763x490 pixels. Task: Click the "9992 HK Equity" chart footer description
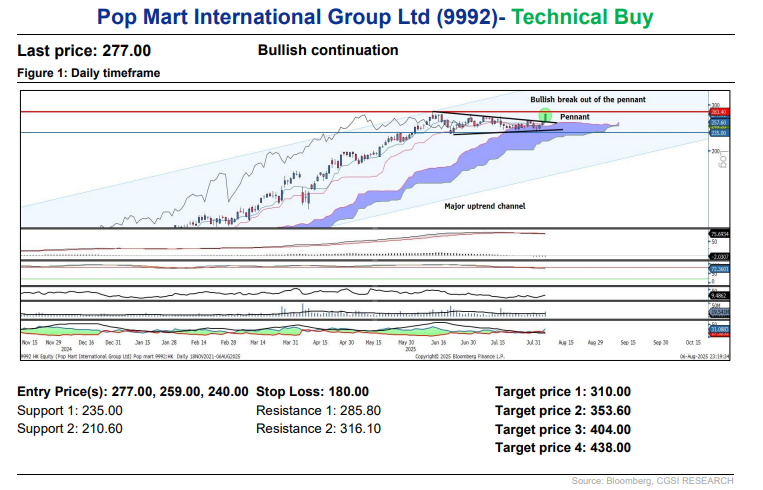[130, 357]
